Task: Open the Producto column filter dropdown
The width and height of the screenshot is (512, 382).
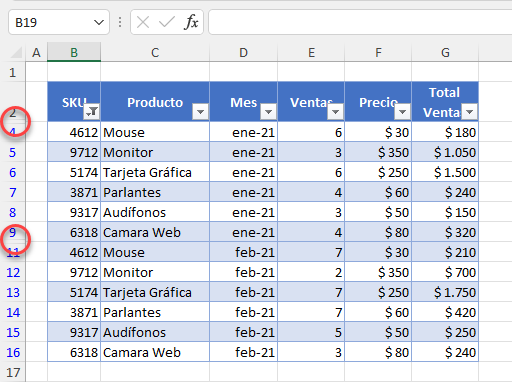Action: pos(200,111)
